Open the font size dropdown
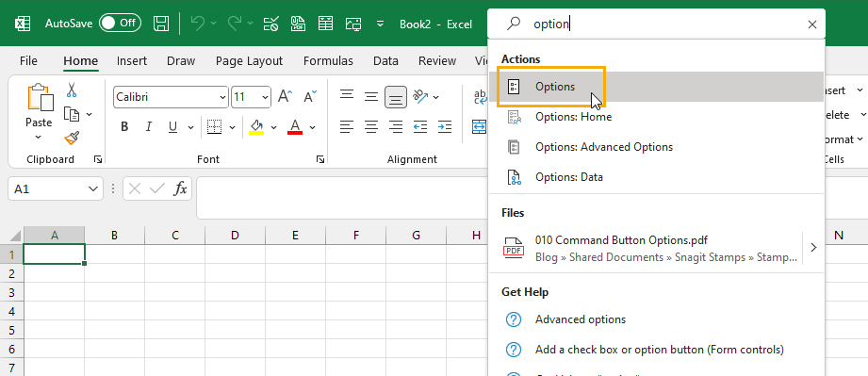This screenshot has height=376, width=868. click(x=265, y=97)
